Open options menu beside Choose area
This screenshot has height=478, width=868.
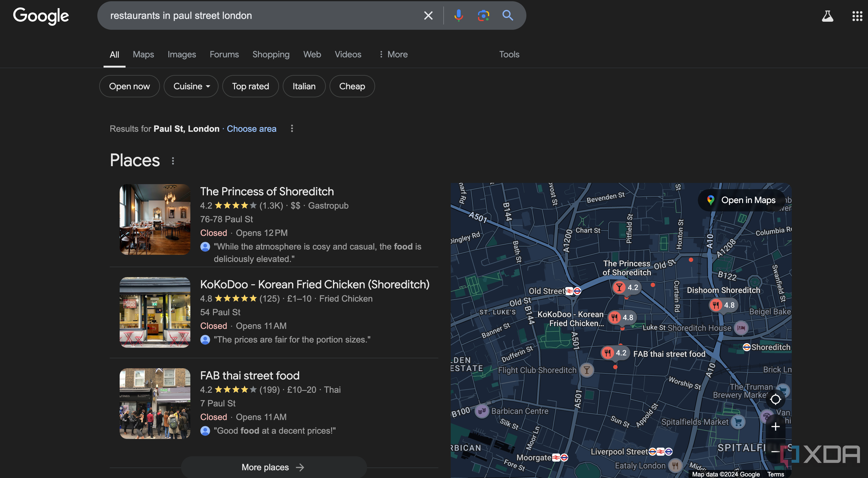292,128
